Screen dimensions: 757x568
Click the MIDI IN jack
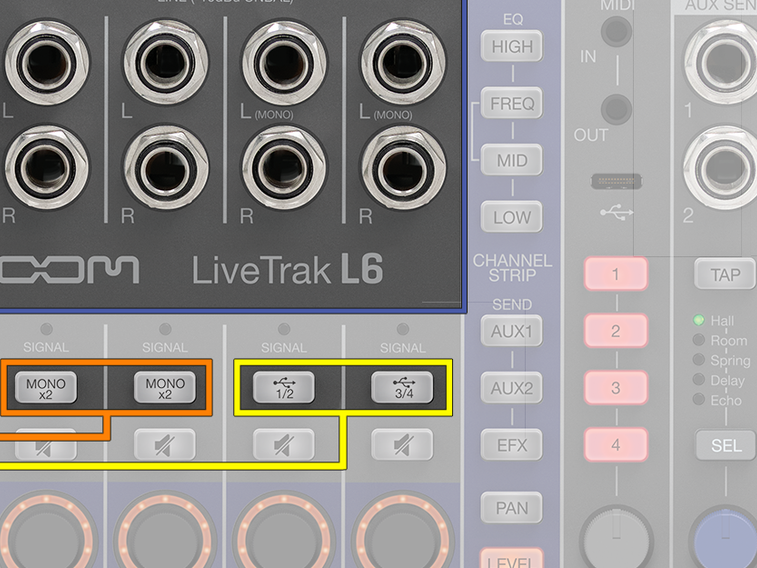point(617,35)
